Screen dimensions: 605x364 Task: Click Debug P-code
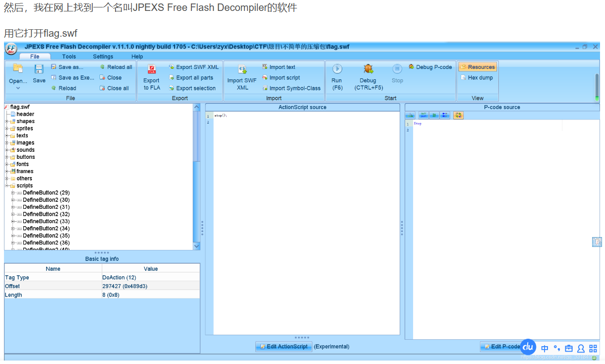pos(430,67)
